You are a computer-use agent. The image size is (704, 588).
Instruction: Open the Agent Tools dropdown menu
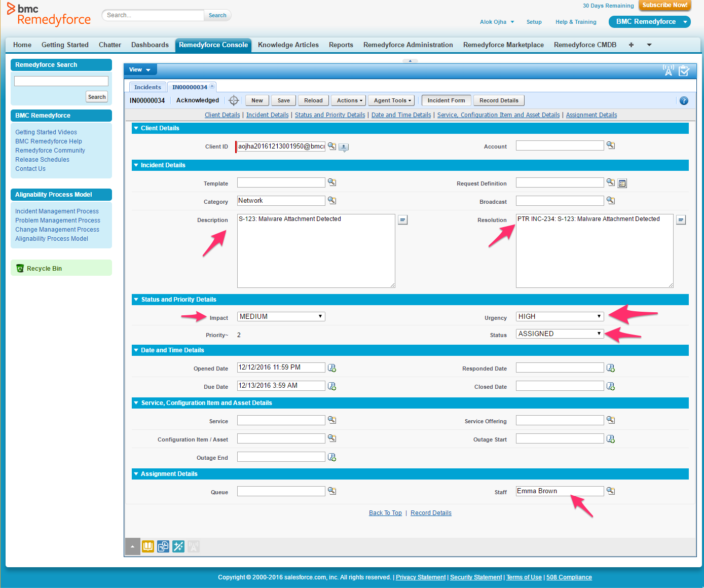tap(392, 100)
